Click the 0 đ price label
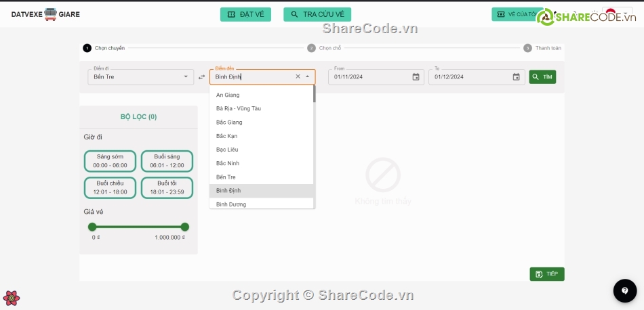Screen dimensions: 644x310 [96, 238]
